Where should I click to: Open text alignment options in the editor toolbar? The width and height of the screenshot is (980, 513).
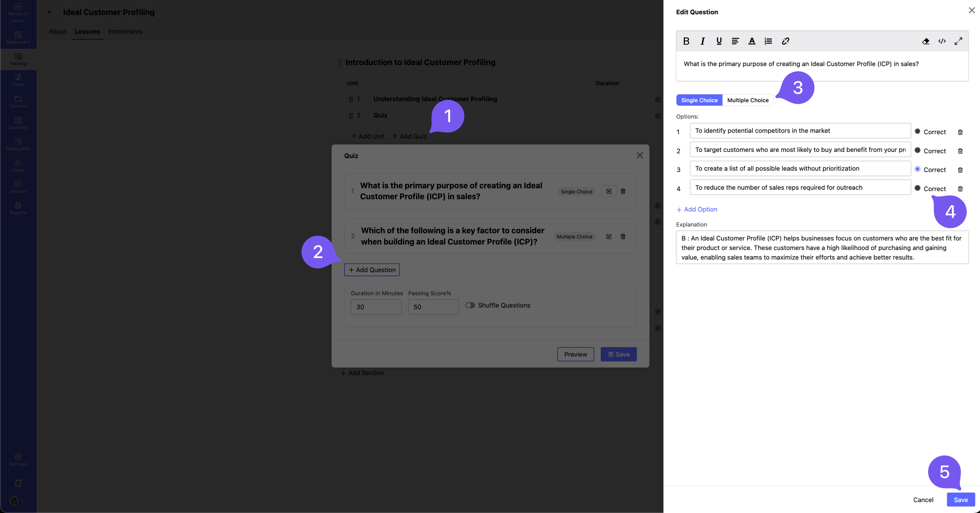click(735, 41)
